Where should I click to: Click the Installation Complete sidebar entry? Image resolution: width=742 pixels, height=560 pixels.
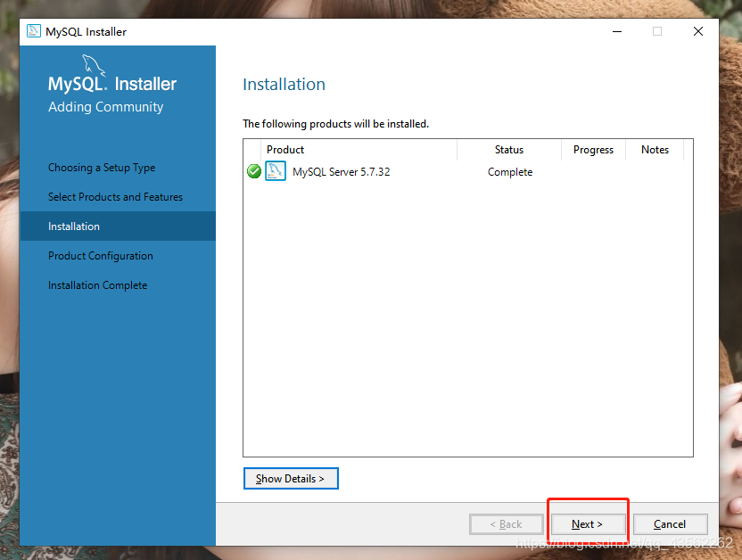(x=97, y=284)
